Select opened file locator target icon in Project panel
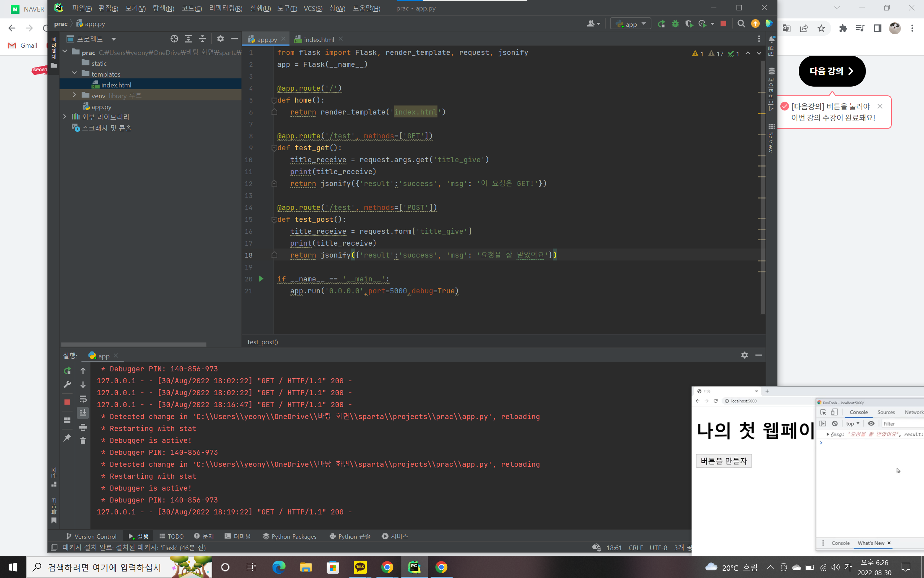924x578 pixels. tap(174, 39)
